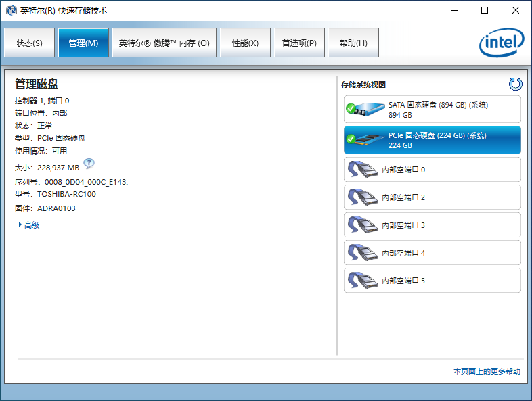Click the Intel logo
532x401 pixels.
(502, 43)
